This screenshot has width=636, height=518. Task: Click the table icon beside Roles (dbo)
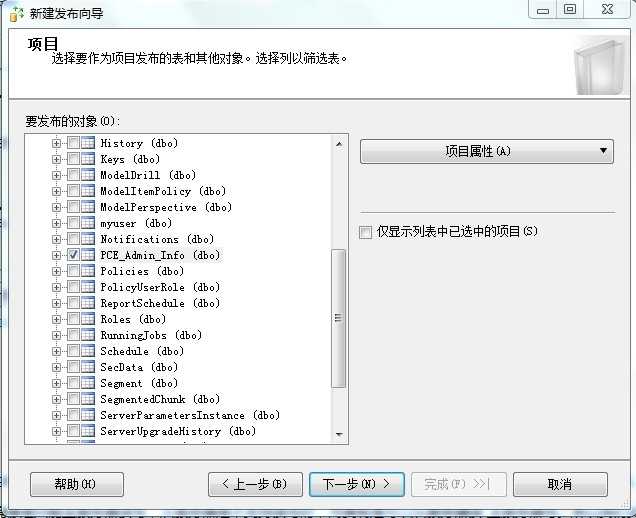coord(88,319)
